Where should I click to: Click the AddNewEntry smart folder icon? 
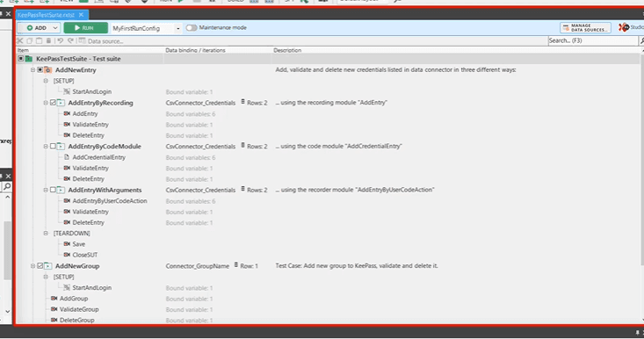click(x=48, y=69)
